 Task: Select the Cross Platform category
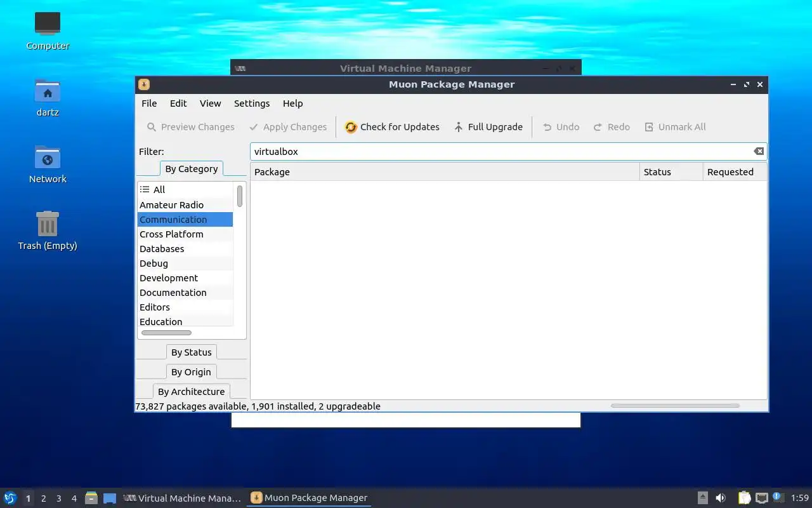tap(185, 234)
